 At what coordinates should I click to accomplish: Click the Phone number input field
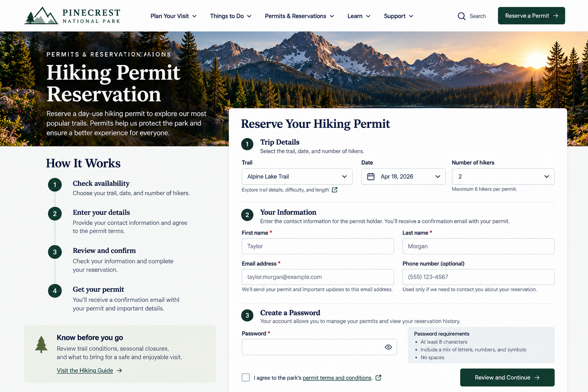479,277
